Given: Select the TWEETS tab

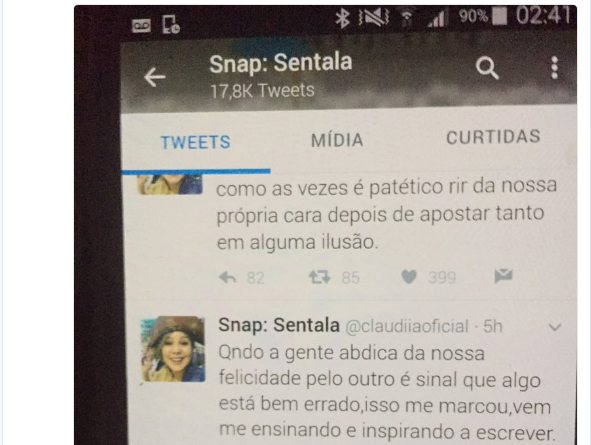Looking at the screenshot, I should tap(195, 142).
